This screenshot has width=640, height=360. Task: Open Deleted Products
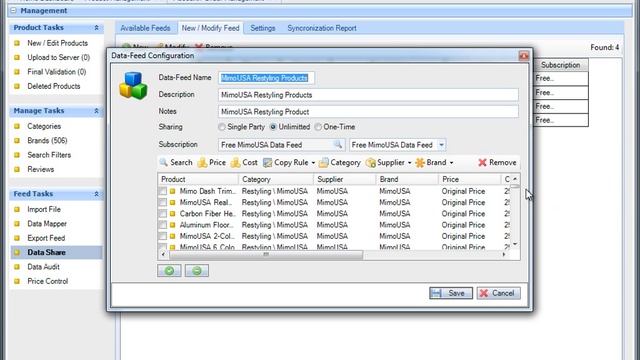click(53, 86)
